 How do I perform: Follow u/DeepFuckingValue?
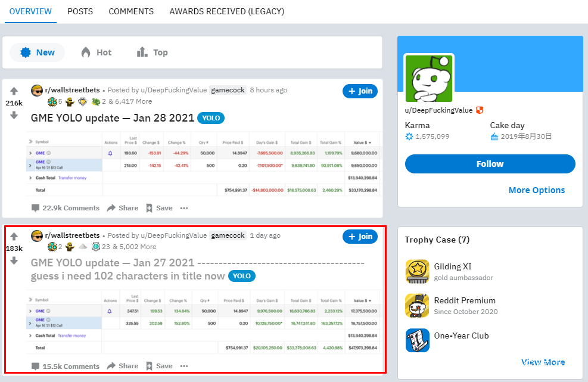490,164
